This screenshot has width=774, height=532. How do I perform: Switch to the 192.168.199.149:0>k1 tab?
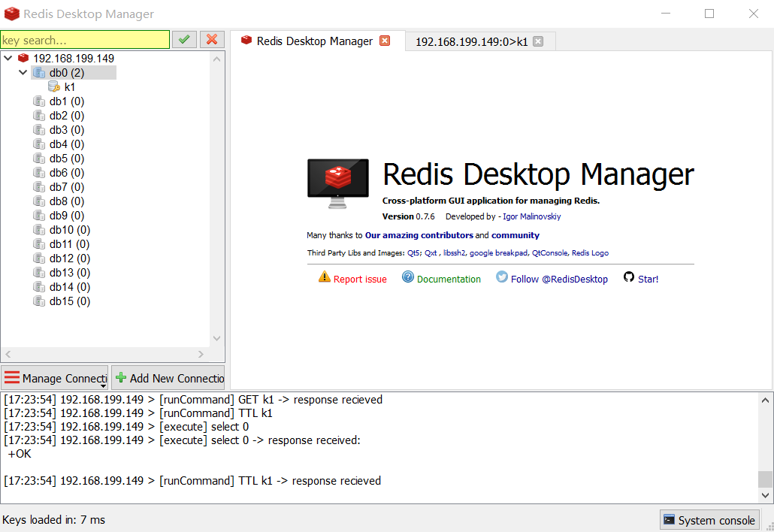pos(471,42)
